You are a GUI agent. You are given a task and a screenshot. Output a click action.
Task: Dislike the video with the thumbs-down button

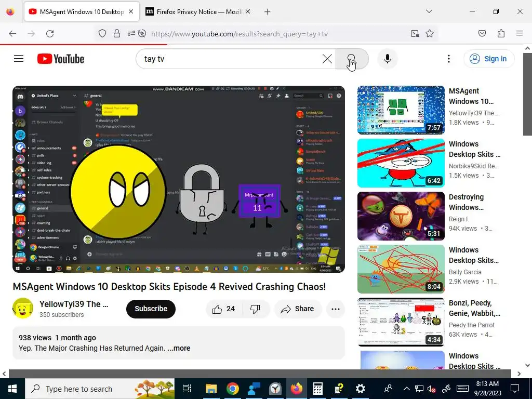pyautogui.click(x=256, y=309)
